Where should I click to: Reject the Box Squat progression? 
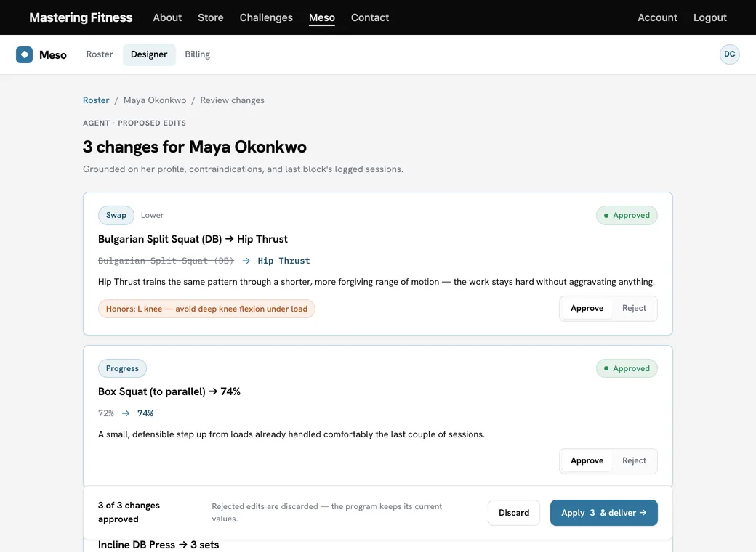point(634,461)
